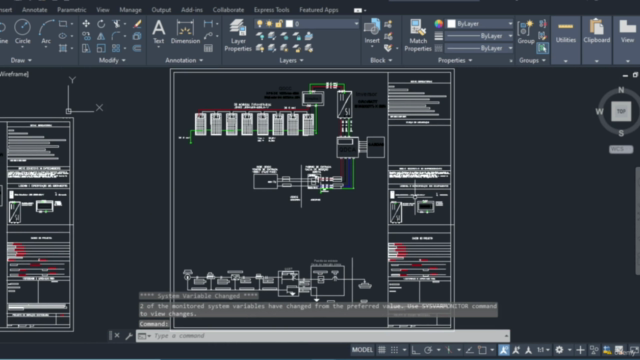Expand the Modify panel

112,60
